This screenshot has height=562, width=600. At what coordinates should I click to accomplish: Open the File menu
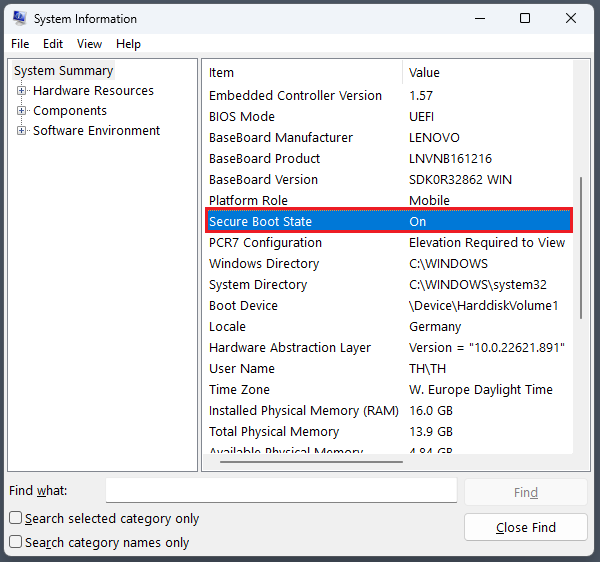pyautogui.click(x=20, y=44)
